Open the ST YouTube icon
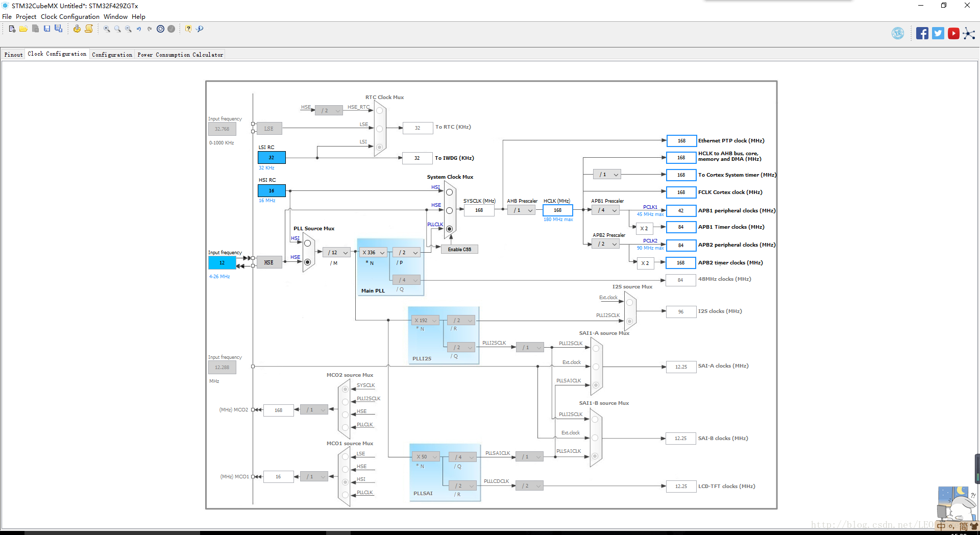The image size is (980, 535). click(953, 34)
